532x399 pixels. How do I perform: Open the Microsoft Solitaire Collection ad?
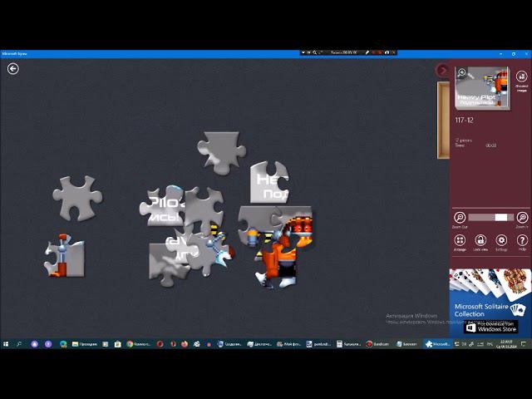[x=490, y=302]
